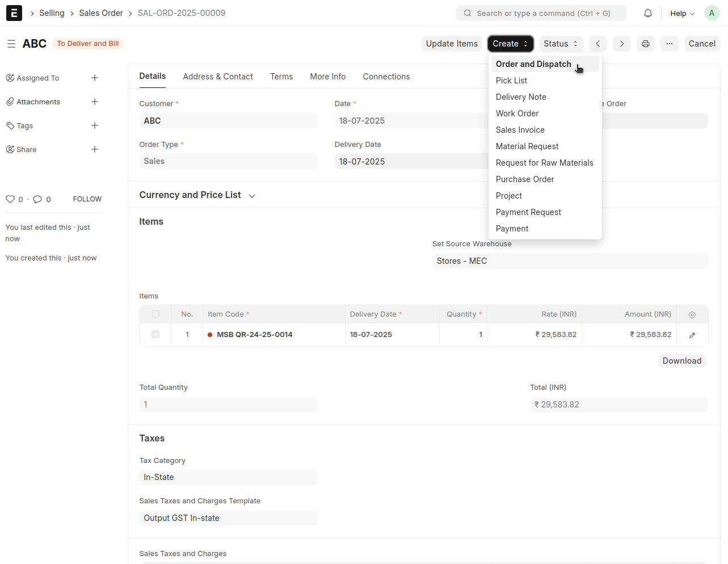Open the three-dots more options menu

coord(670,44)
